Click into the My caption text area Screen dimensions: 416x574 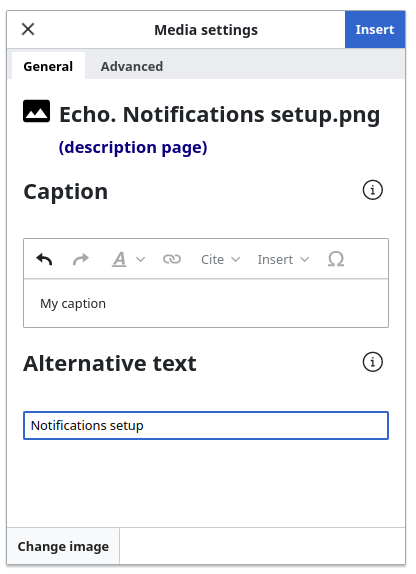coord(206,303)
